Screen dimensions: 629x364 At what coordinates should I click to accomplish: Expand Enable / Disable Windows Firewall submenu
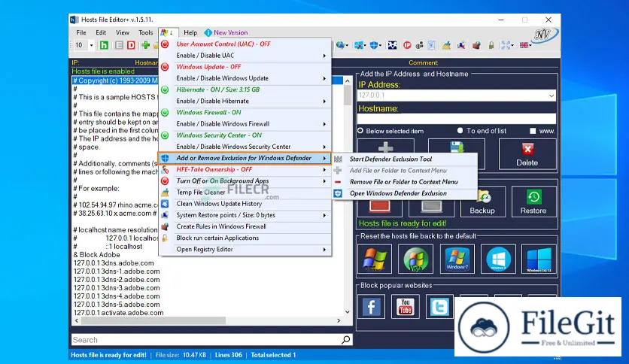245,124
